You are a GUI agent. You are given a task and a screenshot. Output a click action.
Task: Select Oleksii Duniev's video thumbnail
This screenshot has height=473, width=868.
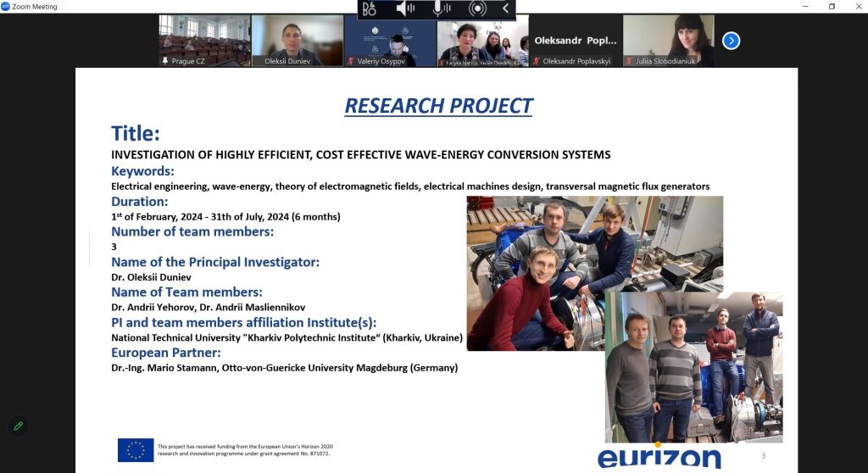[x=297, y=40]
